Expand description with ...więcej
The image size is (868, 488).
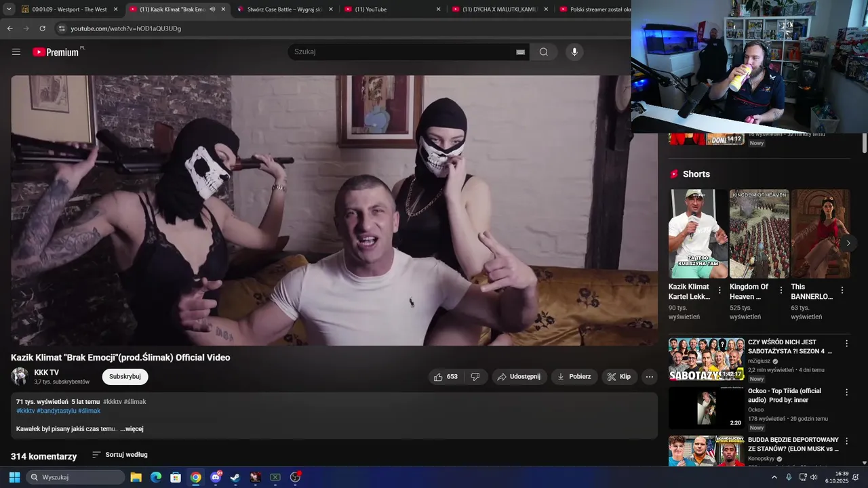[132, 429]
